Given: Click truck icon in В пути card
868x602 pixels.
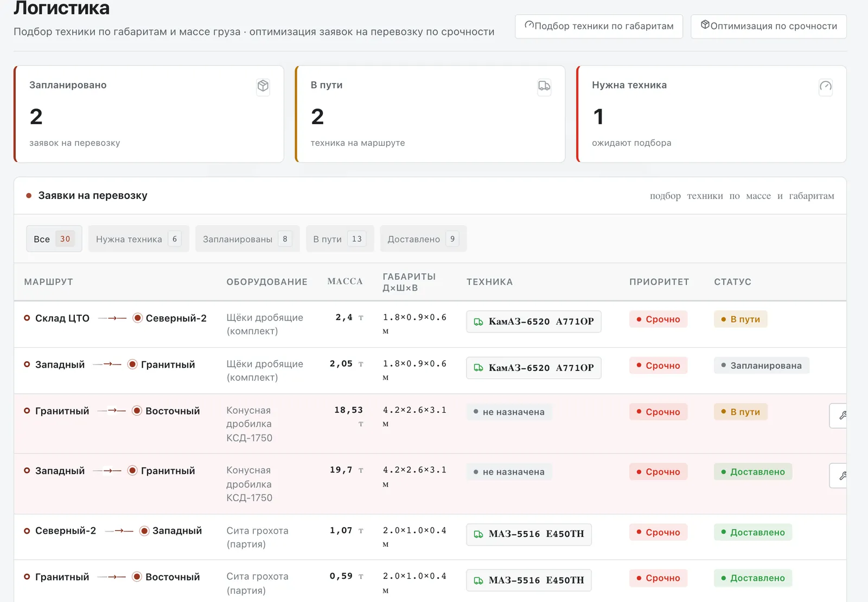Looking at the screenshot, I should [544, 86].
